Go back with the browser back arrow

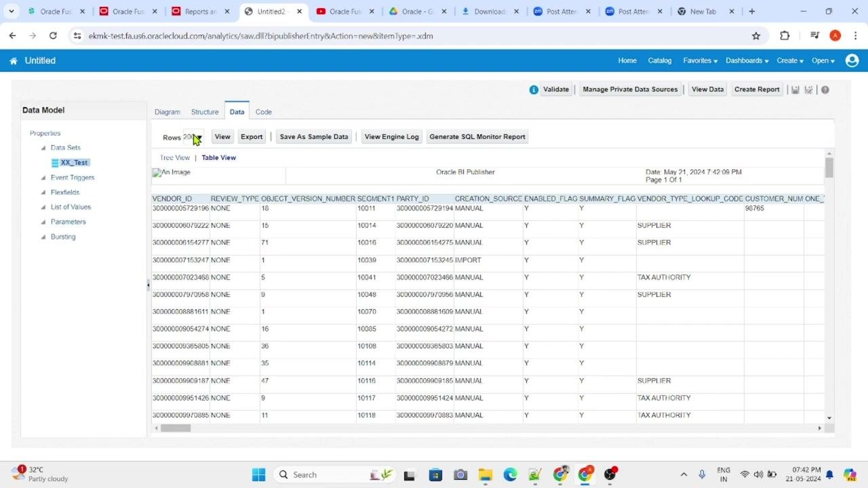(x=12, y=36)
